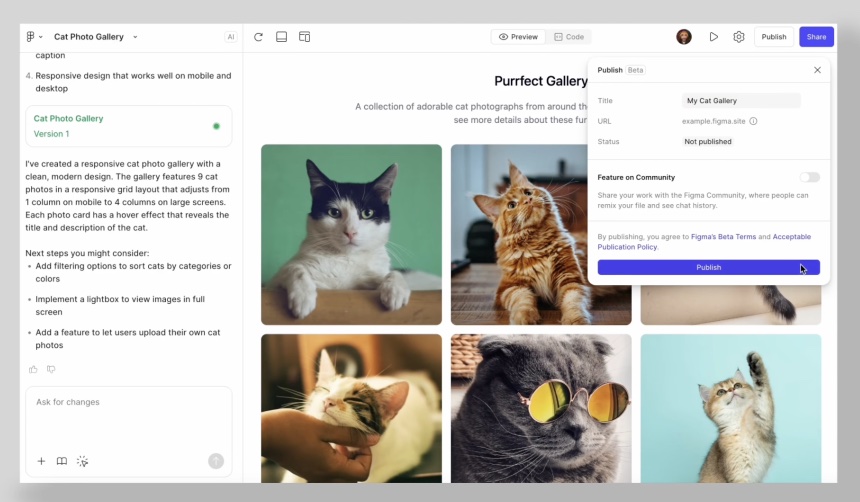Open settings via the gear icon
The height and width of the screenshot is (502, 860).
[739, 37]
